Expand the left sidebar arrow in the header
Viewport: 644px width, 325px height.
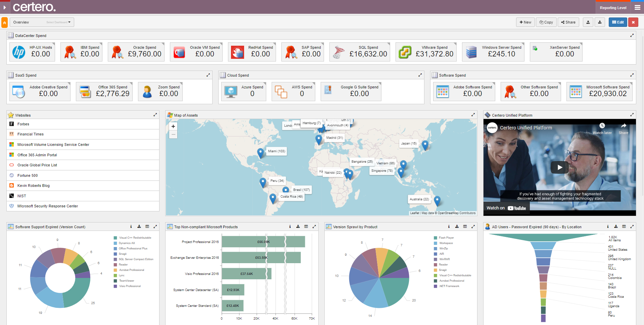pyautogui.click(x=5, y=7)
